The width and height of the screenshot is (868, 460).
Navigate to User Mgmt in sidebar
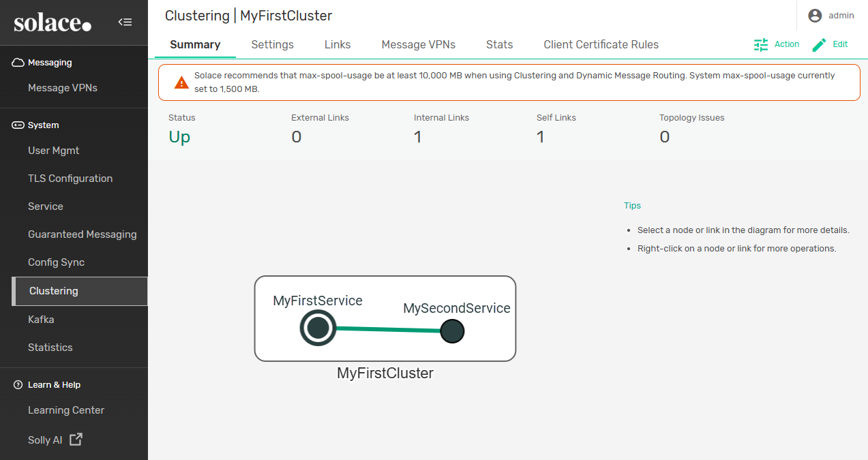[x=54, y=151]
